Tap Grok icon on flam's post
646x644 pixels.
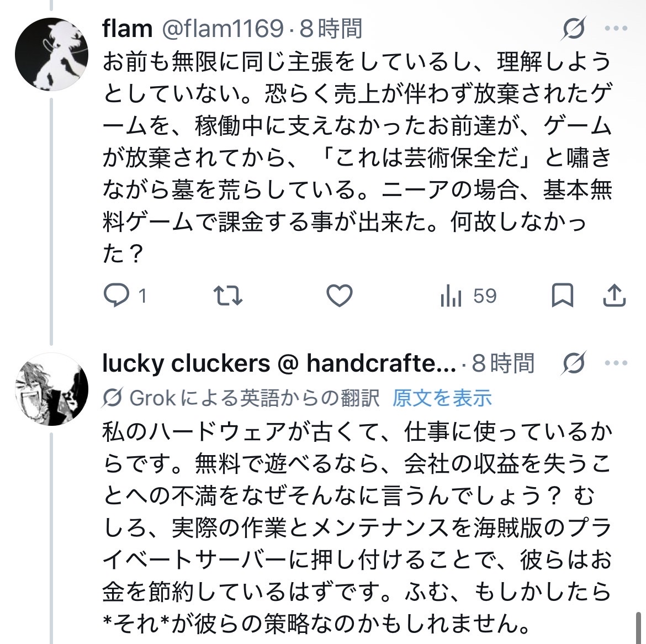(574, 29)
